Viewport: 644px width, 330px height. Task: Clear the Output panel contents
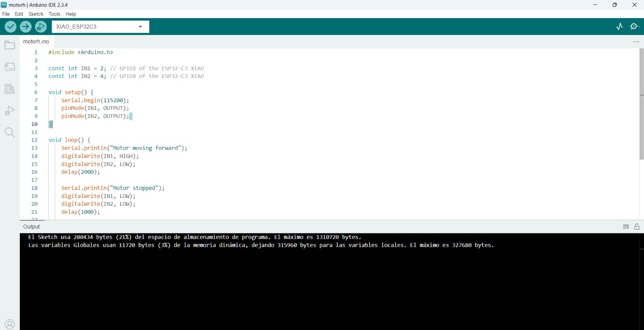pos(626,227)
